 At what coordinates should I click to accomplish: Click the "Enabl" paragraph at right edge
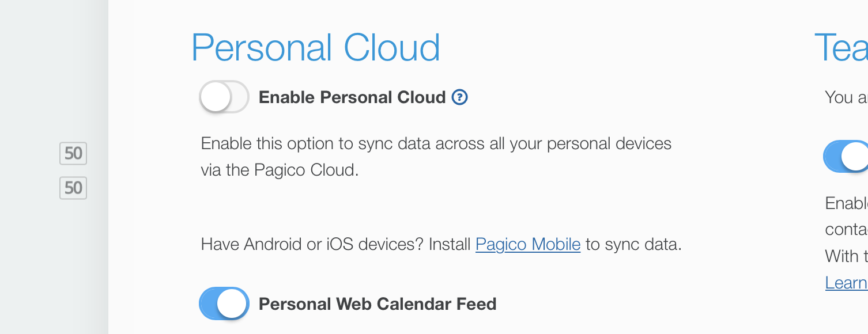[x=846, y=203]
